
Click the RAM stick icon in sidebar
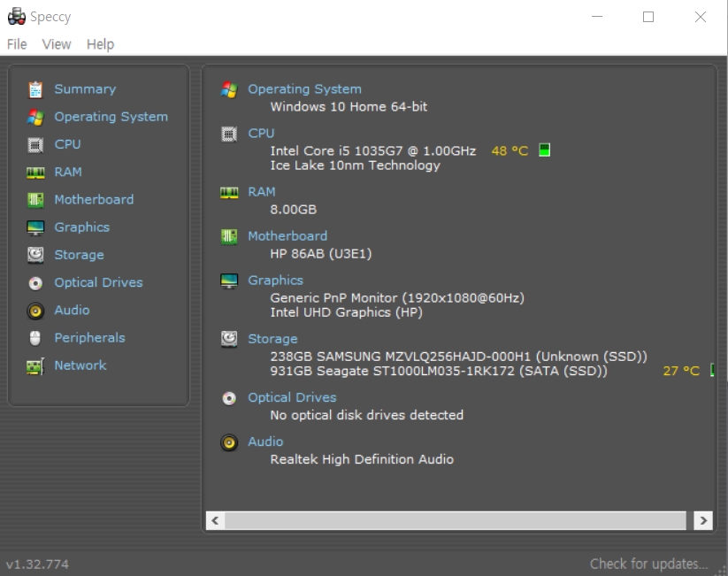pyautogui.click(x=35, y=173)
